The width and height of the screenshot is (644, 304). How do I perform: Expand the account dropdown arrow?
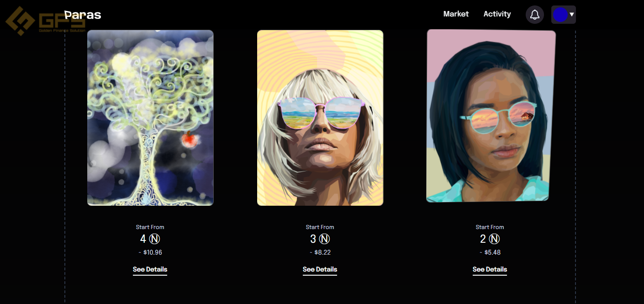[x=572, y=15]
